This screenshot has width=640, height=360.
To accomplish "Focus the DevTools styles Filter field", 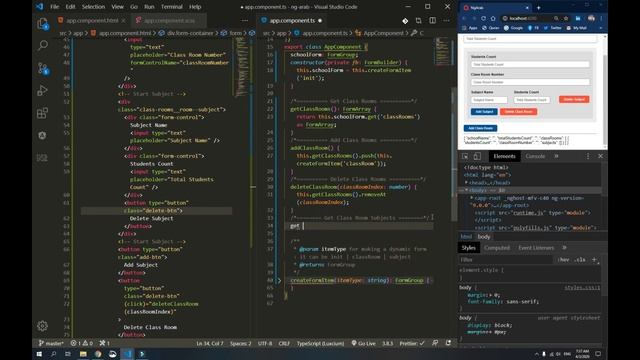I will (x=506, y=260).
